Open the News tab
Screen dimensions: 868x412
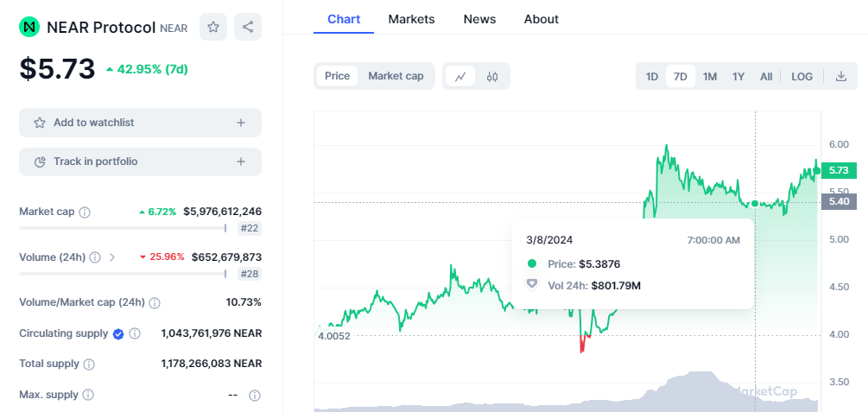coord(479,19)
